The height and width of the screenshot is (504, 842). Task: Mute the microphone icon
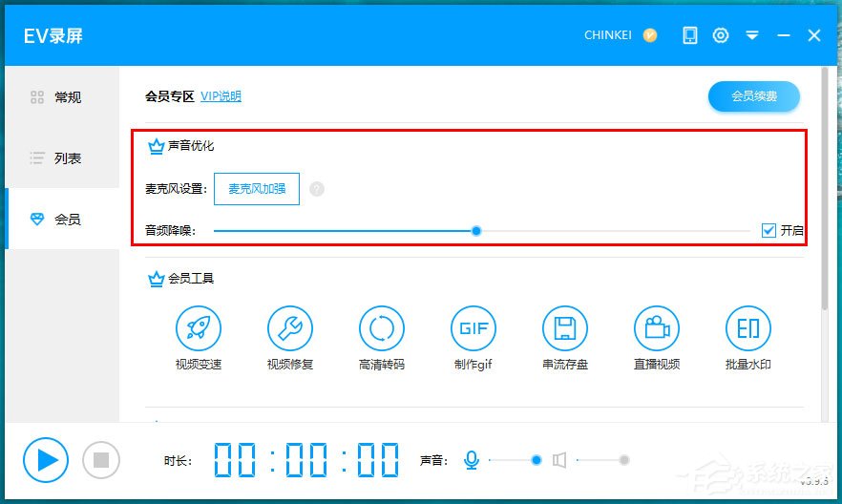coord(471,460)
